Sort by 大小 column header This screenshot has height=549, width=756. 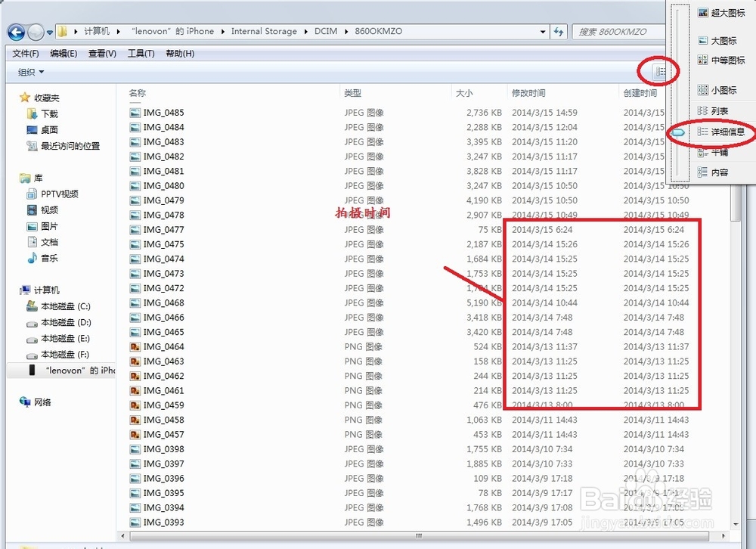pyautogui.click(x=464, y=92)
